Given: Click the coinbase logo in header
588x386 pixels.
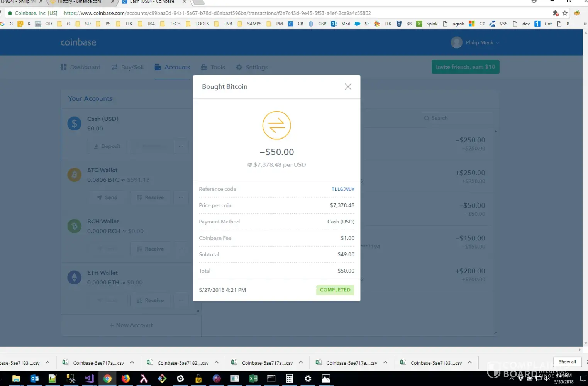Looking at the screenshot, I should coord(78,42).
